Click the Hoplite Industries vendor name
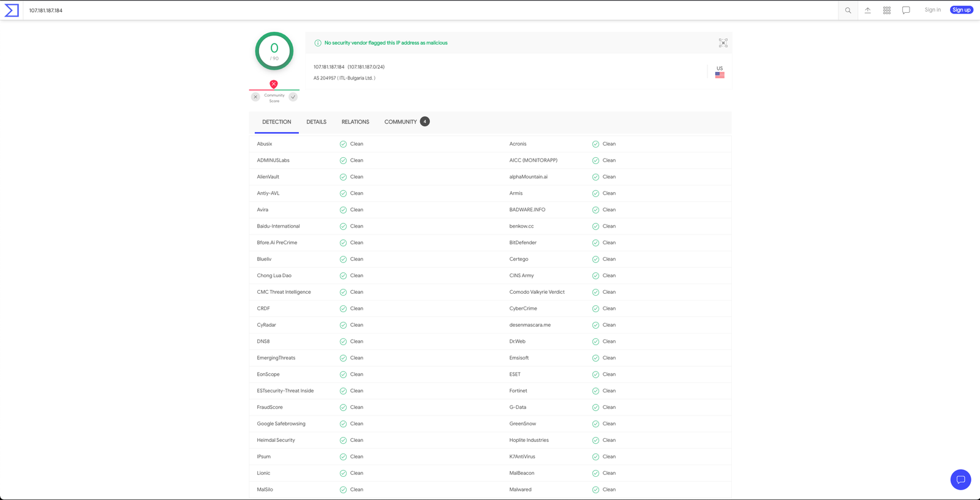 pos(529,440)
